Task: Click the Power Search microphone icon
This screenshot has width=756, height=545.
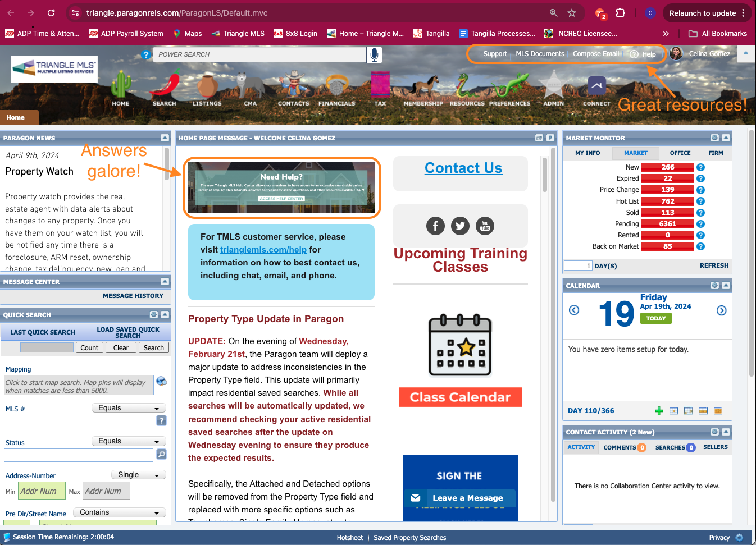Action: pos(374,54)
